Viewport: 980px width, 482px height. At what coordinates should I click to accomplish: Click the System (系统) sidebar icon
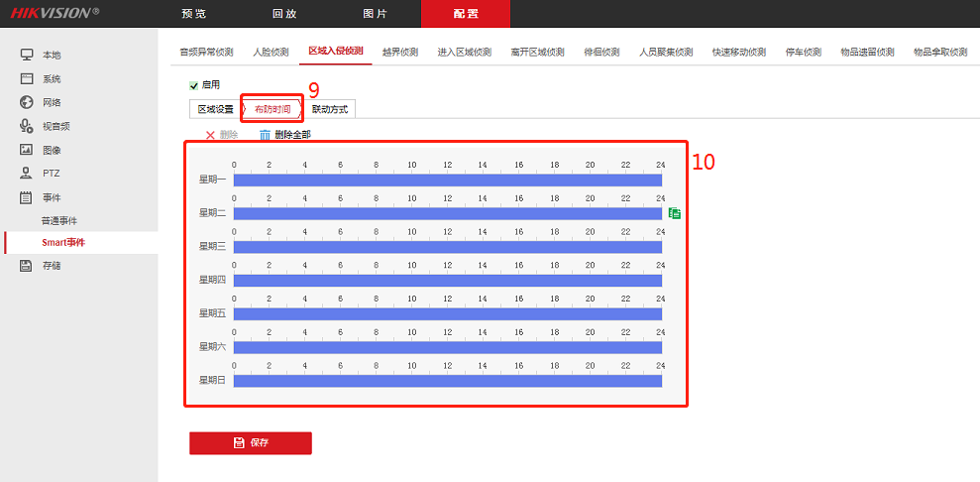27,78
